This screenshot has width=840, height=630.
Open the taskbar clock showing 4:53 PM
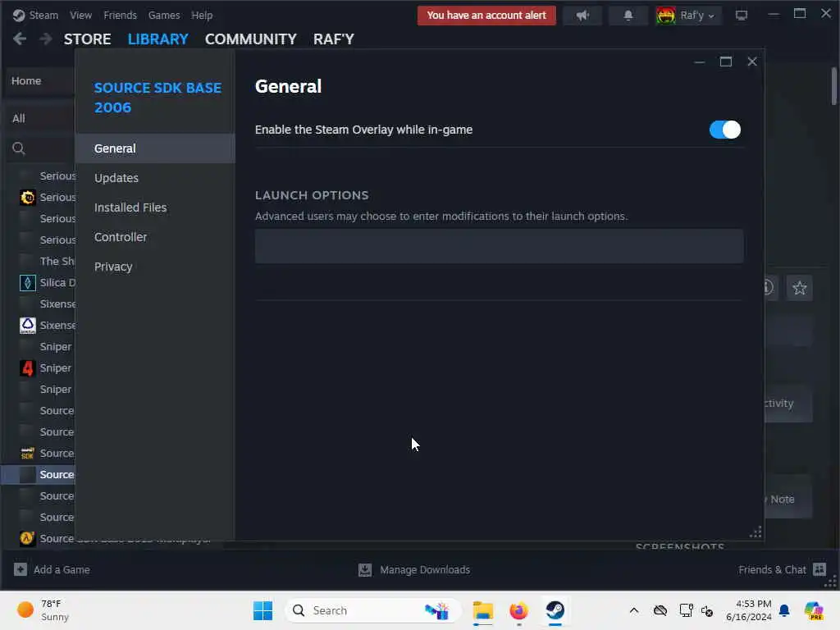748,610
